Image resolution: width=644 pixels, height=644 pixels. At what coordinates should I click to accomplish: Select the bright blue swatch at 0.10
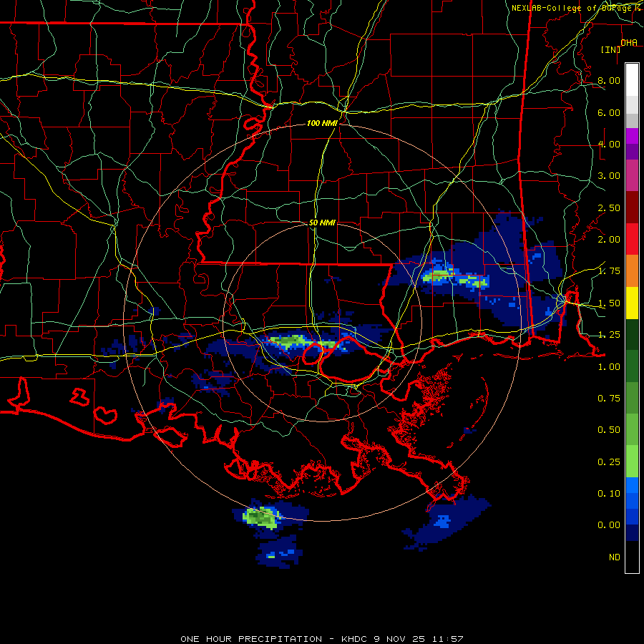632,485
